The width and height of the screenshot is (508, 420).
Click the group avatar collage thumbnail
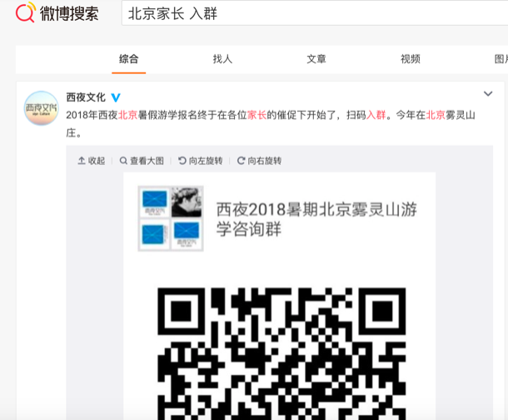point(170,218)
